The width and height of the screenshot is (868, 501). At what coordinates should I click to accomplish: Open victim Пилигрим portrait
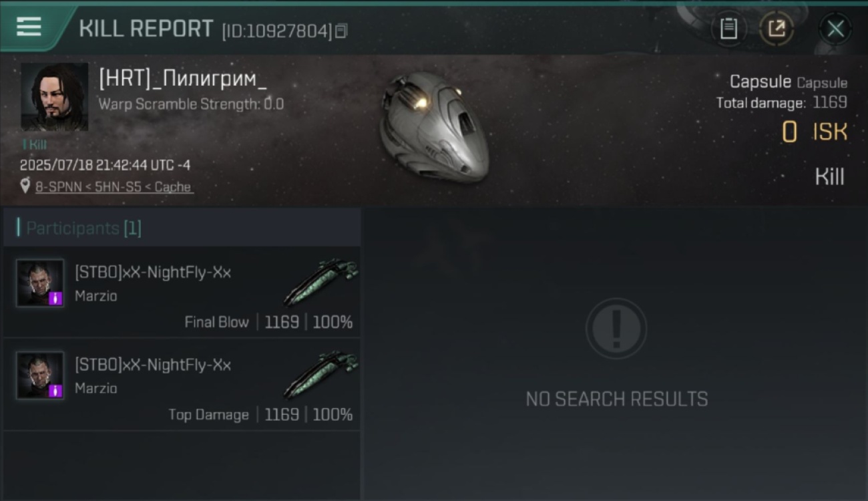click(54, 97)
